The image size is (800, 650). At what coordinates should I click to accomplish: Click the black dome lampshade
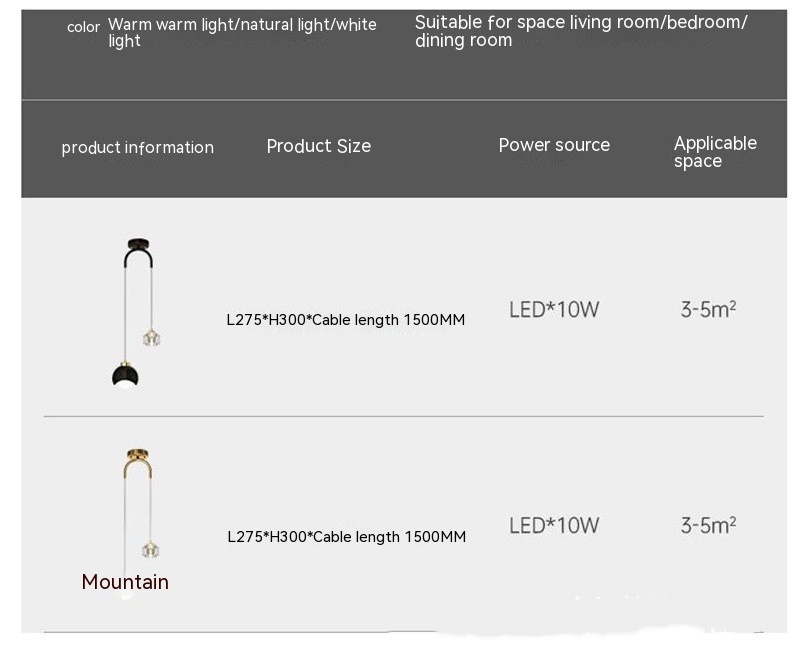pos(126,374)
